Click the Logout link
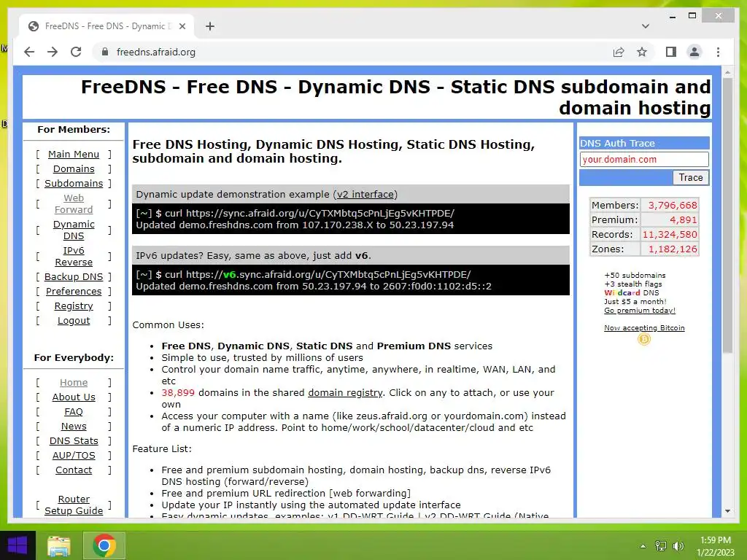 tap(74, 321)
